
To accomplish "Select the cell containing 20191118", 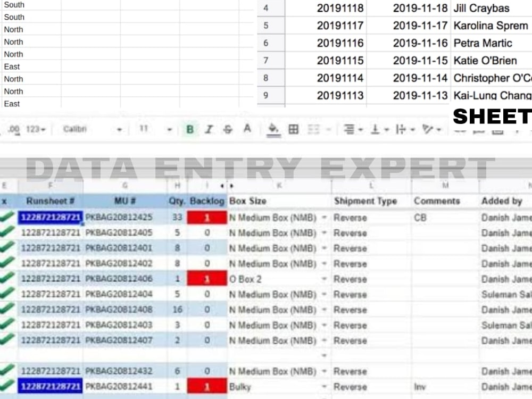I will (x=326, y=8).
